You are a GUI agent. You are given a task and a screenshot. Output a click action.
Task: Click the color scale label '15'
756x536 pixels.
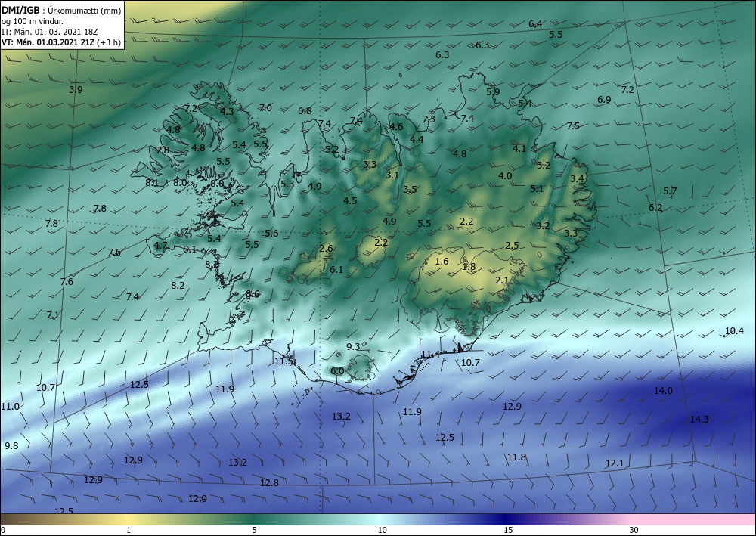click(508, 530)
